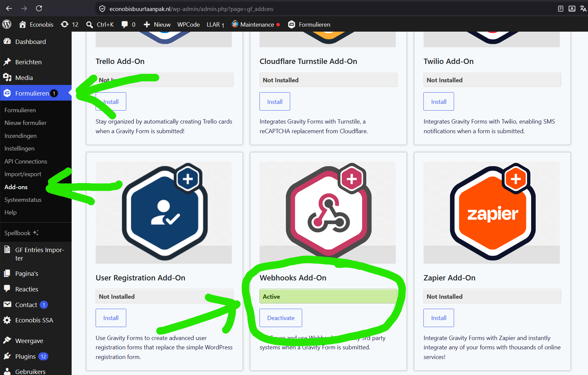Click the translate page icon
This screenshot has height=375, width=588.
tap(583, 9)
